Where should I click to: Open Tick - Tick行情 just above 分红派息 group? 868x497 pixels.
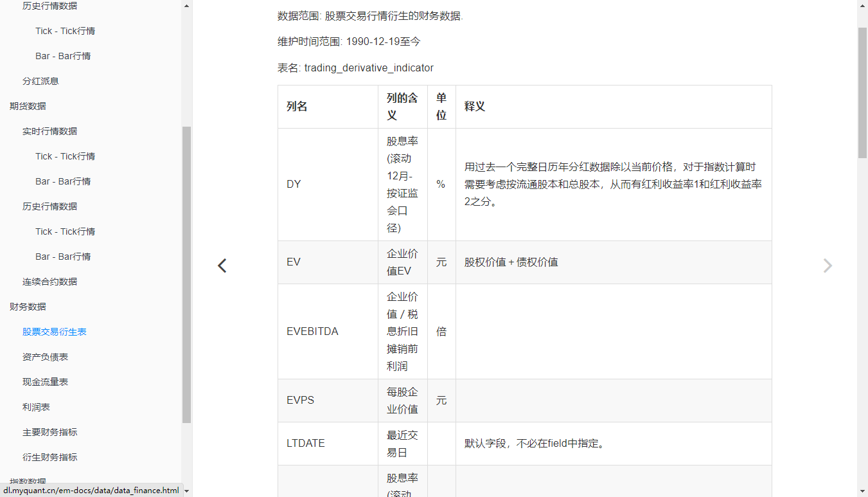point(65,31)
